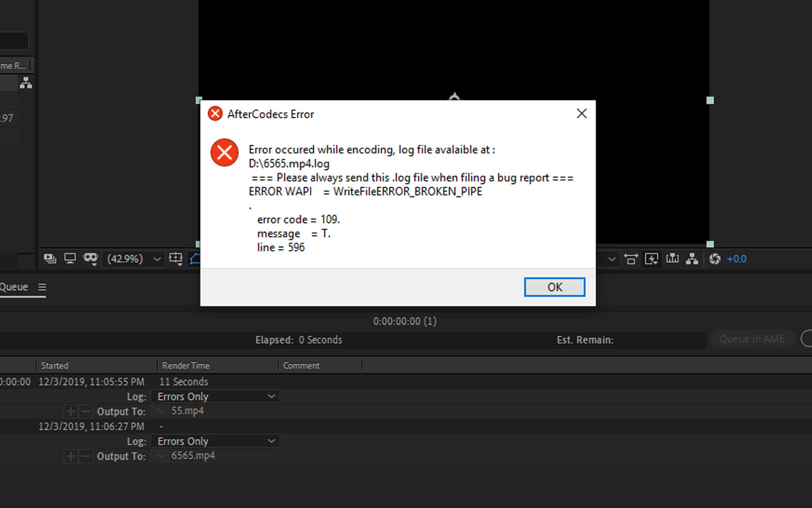Click Elapsed: 0 Seconds text
The height and width of the screenshot is (508, 812).
pos(298,340)
